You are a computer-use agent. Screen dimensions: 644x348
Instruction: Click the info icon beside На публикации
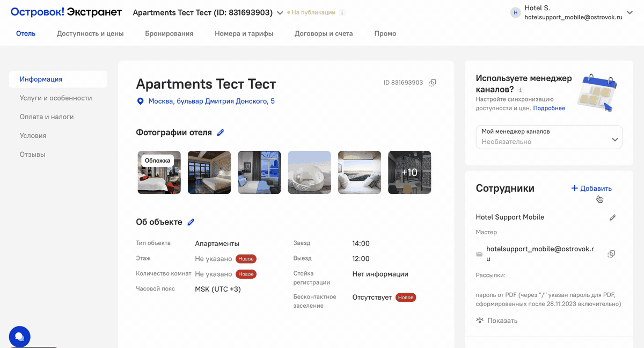342,12
